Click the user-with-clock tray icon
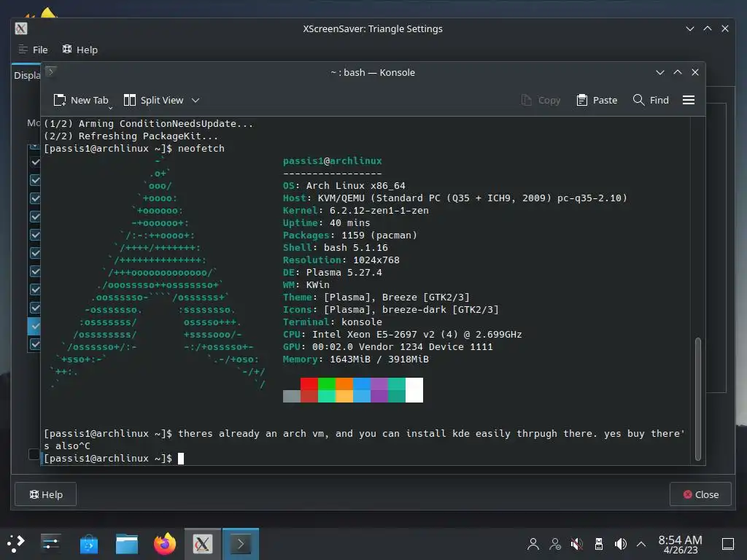Image resolution: width=747 pixels, height=560 pixels. point(555,544)
